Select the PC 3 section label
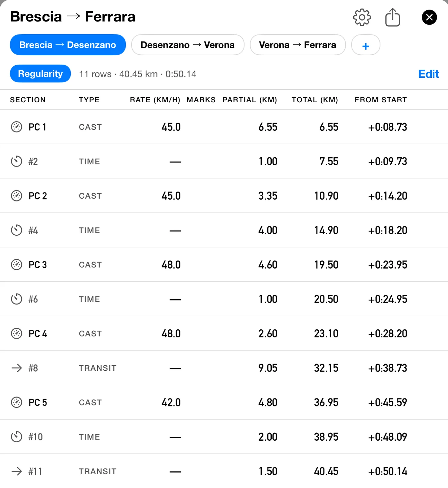 [38, 265]
